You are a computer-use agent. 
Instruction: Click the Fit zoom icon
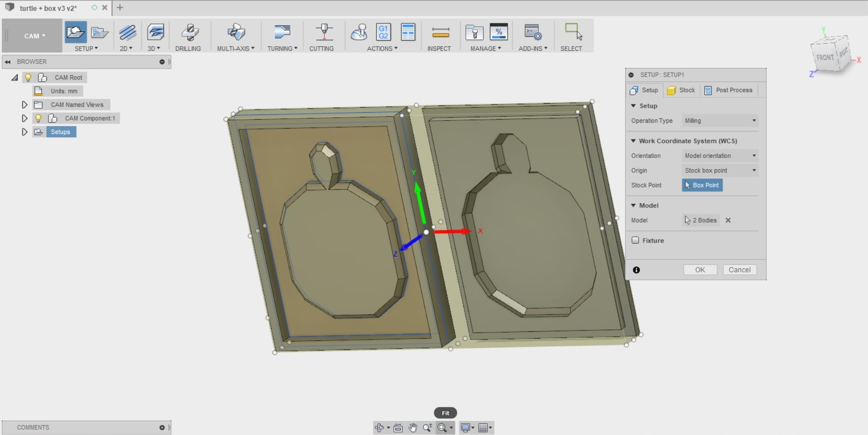(442, 428)
